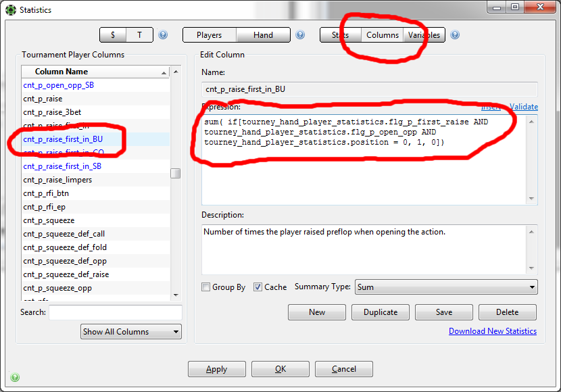Click the Search input field
The height and width of the screenshot is (392, 561).
[x=115, y=312]
